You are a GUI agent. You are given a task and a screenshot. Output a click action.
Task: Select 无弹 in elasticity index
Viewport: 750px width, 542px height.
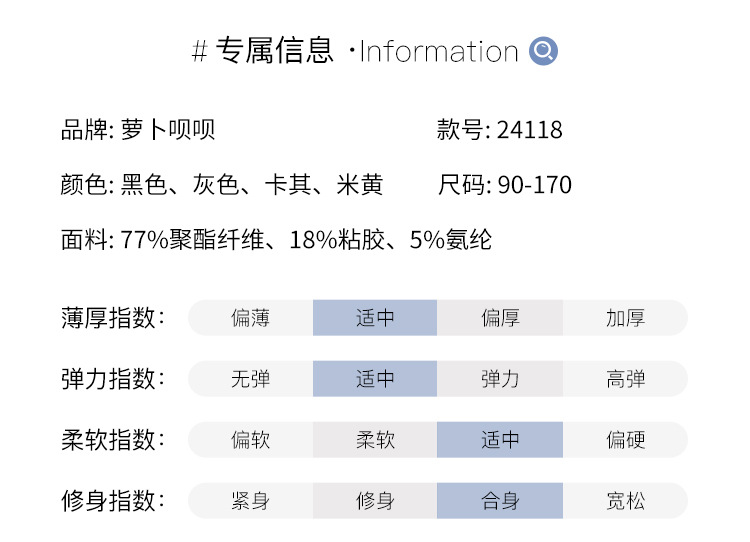251,379
